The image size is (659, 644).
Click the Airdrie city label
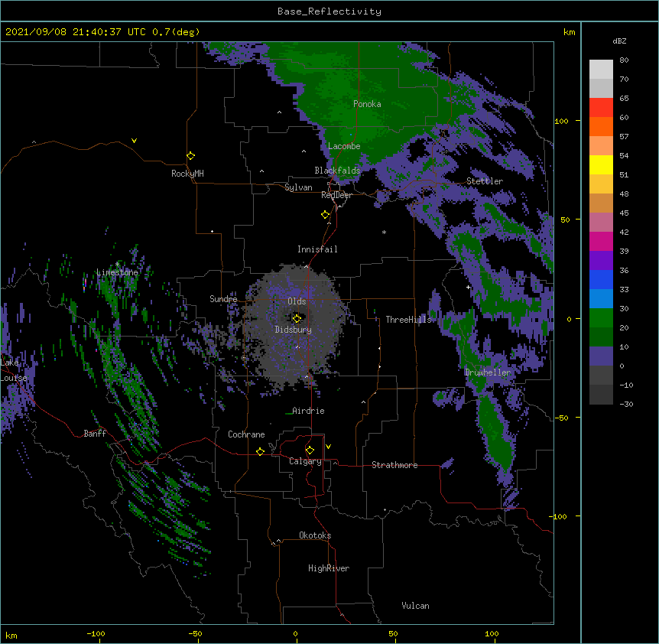(x=308, y=411)
